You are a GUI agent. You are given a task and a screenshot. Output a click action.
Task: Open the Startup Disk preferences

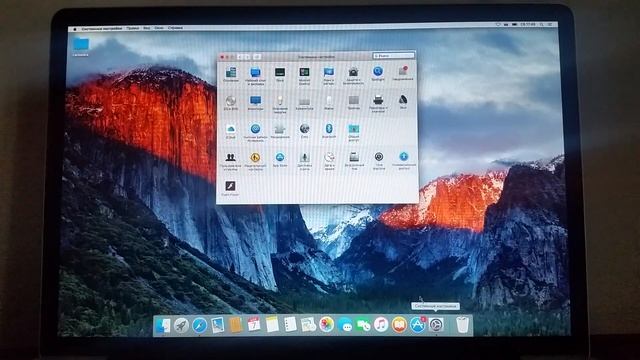[x=354, y=157]
